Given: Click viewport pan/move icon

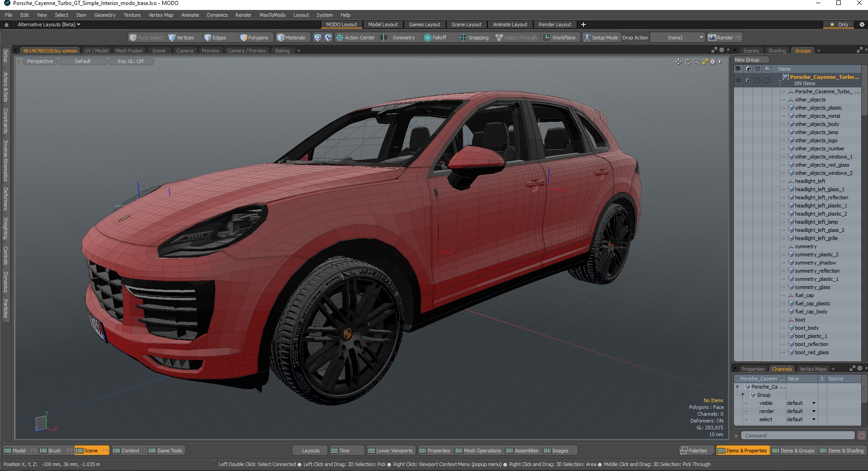Looking at the screenshot, I should [678, 62].
